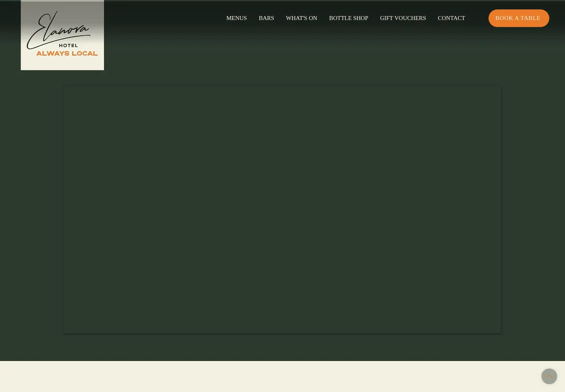The image size is (565, 392).
Task: Click the scroll-to-top arrow button
Action: (549, 376)
